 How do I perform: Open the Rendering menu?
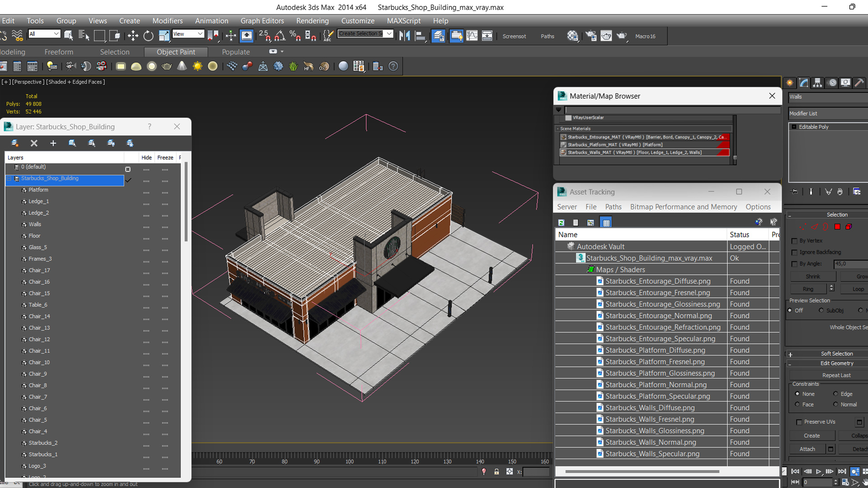point(312,21)
